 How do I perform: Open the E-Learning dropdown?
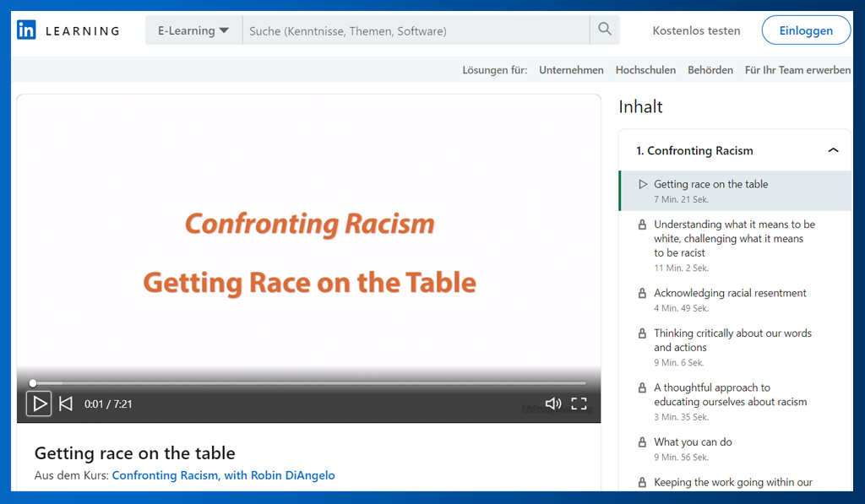point(193,30)
